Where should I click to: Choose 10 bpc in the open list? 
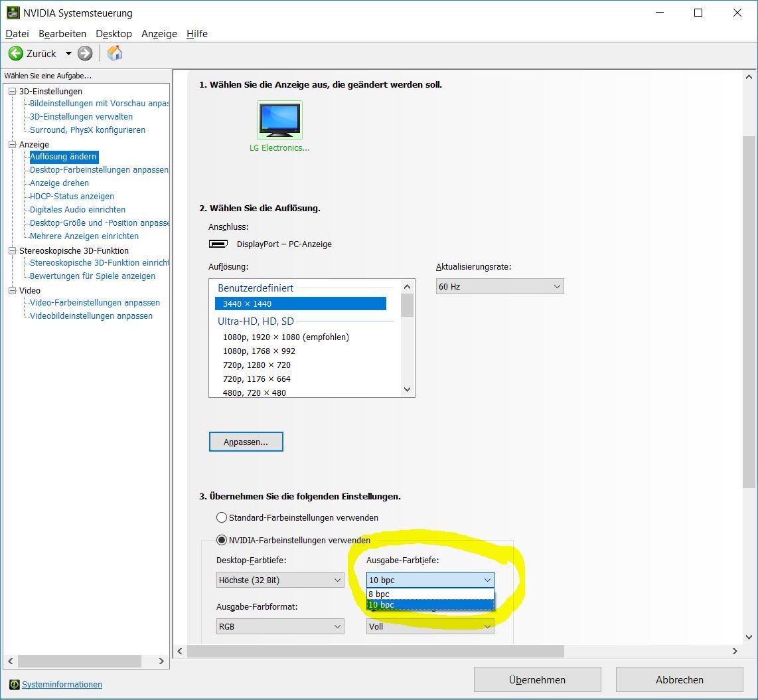(x=430, y=605)
